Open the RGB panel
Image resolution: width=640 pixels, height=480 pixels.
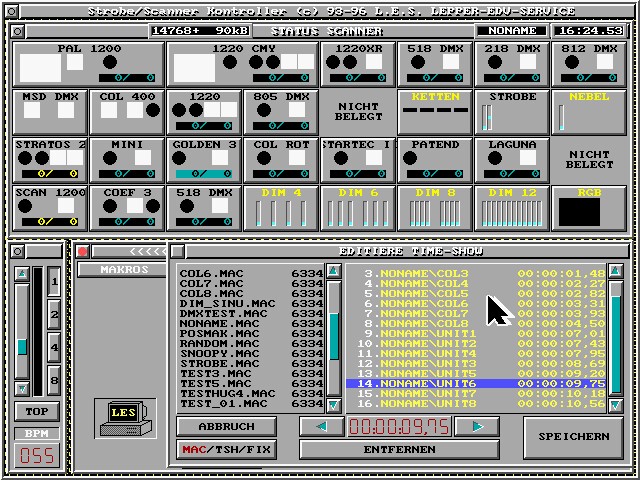pos(589,208)
